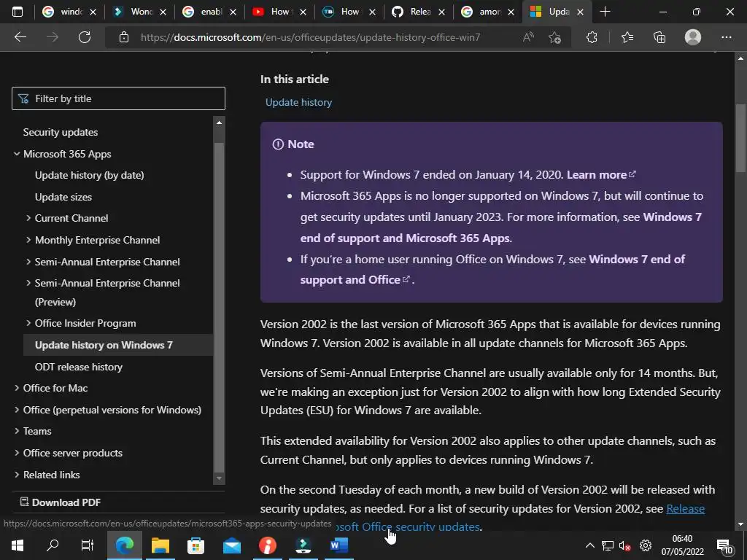Open the network tray icon
Viewport: 747px width, 560px height.
pyautogui.click(x=608, y=545)
